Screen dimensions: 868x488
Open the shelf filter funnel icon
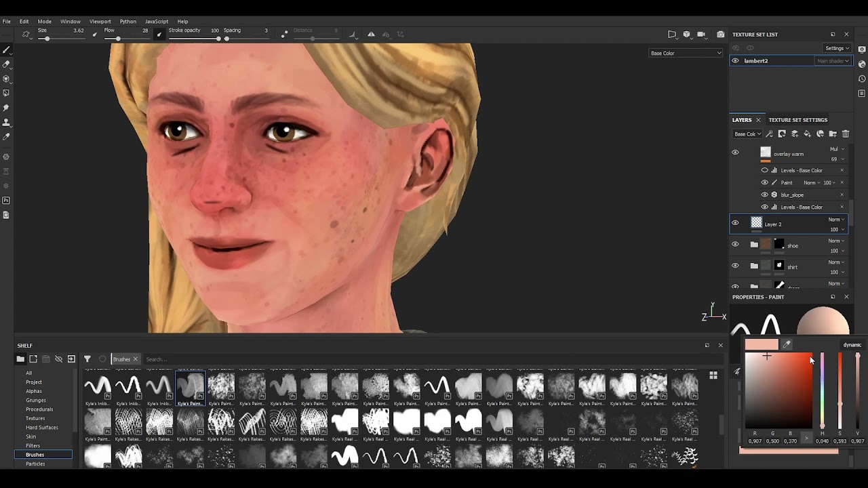(87, 359)
